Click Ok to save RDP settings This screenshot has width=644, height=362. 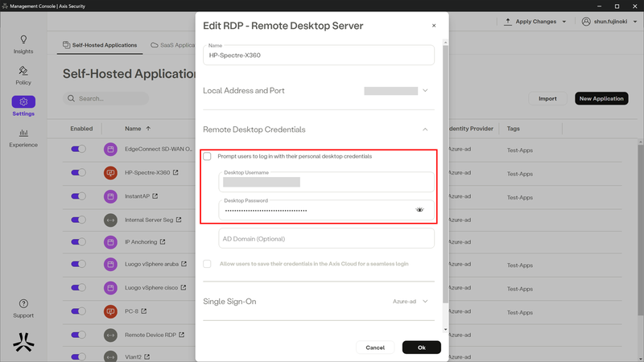[421, 348]
